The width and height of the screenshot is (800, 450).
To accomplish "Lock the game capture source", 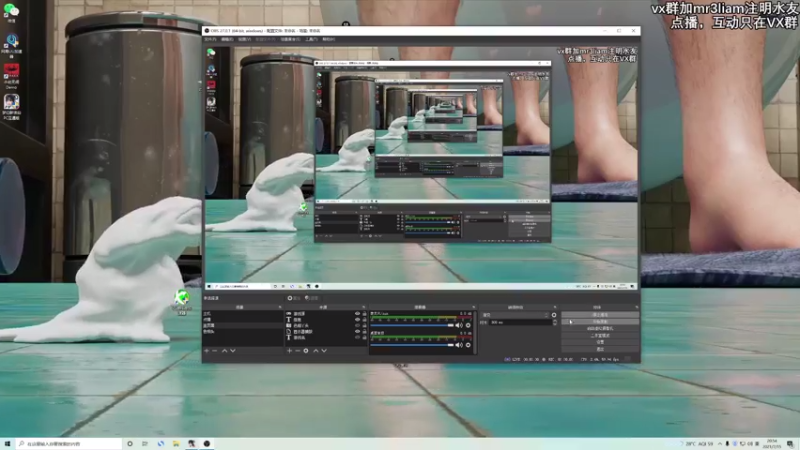I will click(x=364, y=313).
